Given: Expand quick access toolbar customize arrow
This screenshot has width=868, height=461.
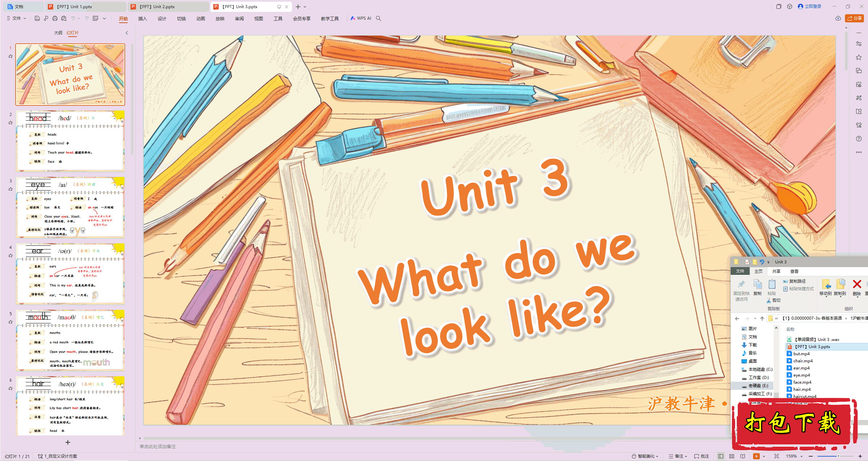Looking at the screenshot, I should click(104, 18).
